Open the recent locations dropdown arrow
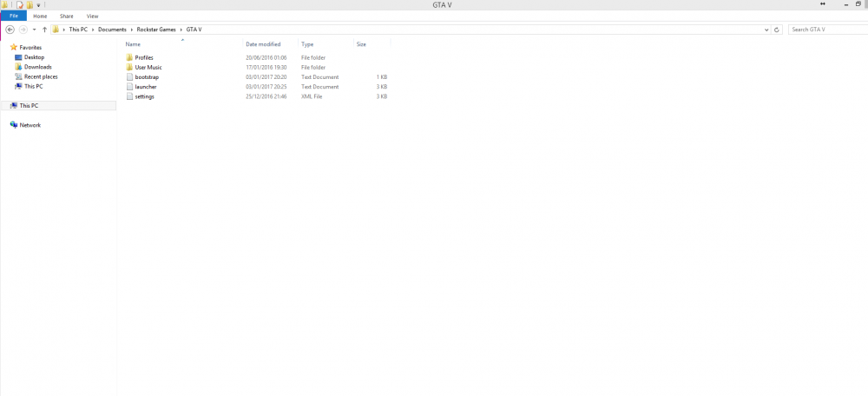The width and height of the screenshot is (868, 396). click(35, 30)
